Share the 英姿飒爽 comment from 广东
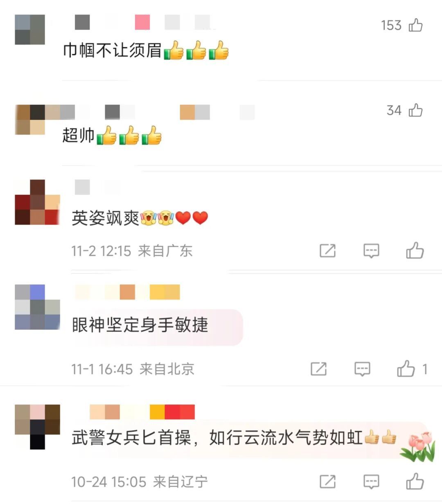Image resolution: width=442 pixels, height=504 pixels. click(327, 250)
